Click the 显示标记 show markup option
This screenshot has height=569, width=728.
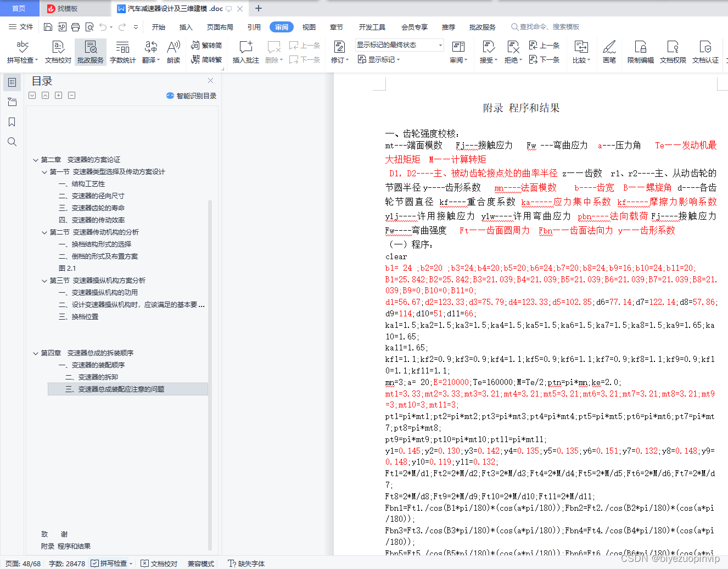tap(379, 59)
